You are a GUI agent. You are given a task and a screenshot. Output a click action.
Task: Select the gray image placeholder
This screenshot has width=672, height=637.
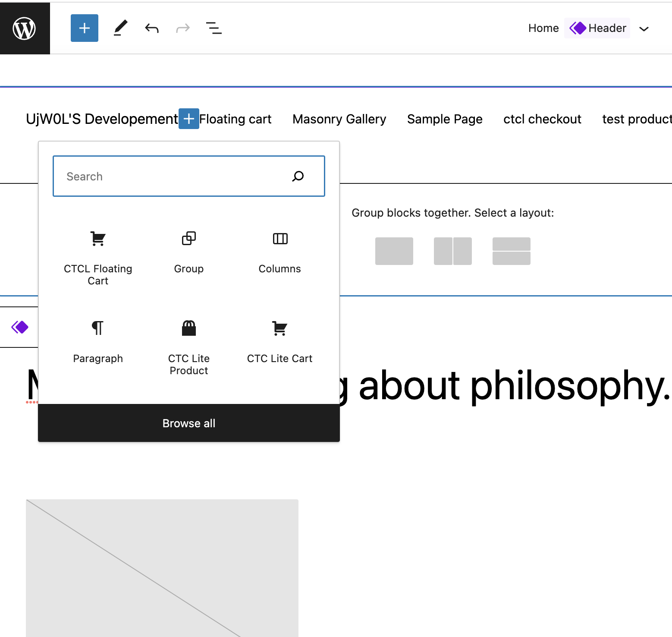pos(162,568)
